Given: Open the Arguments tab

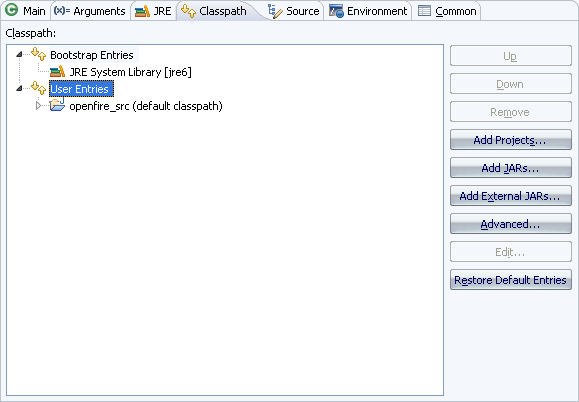Looking at the screenshot, I should click(90, 11).
